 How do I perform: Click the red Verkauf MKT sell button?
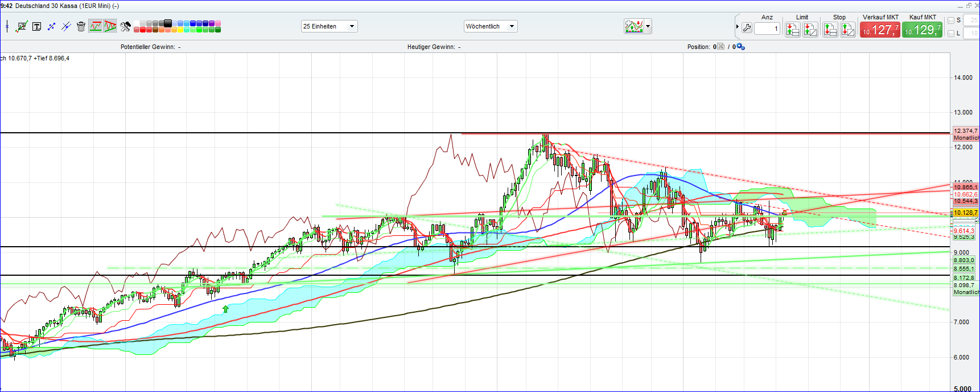tap(880, 30)
